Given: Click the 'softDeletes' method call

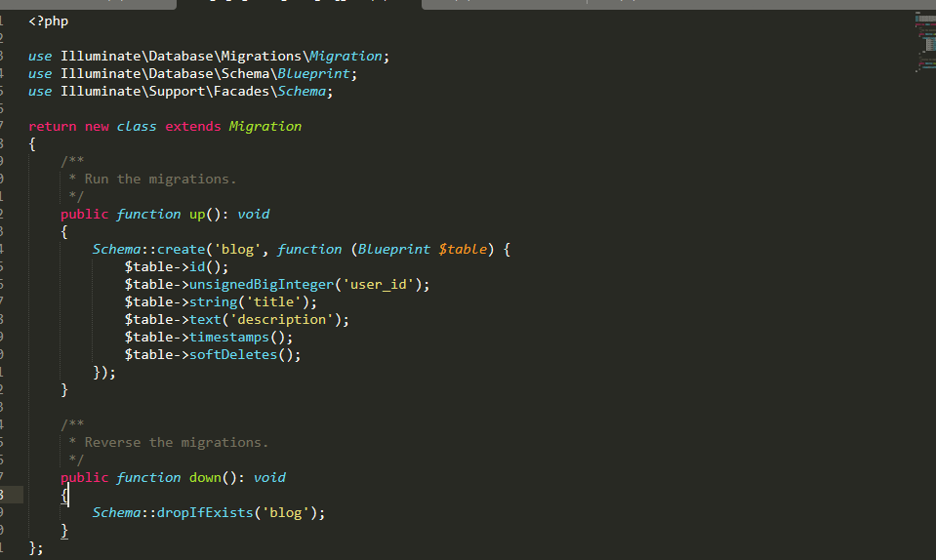Looking at the screenshot, I should click(x=233, y=355).
